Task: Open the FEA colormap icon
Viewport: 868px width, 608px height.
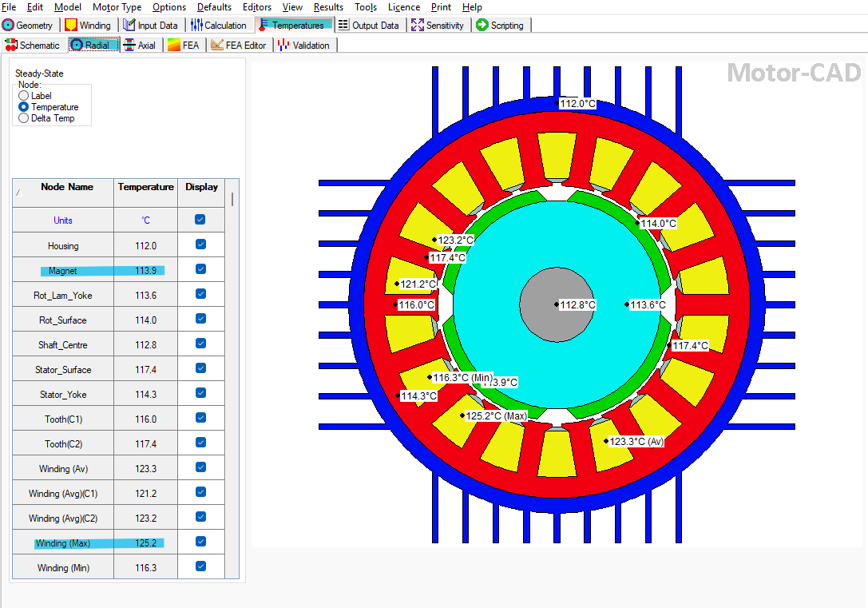Action: (174, 45)
